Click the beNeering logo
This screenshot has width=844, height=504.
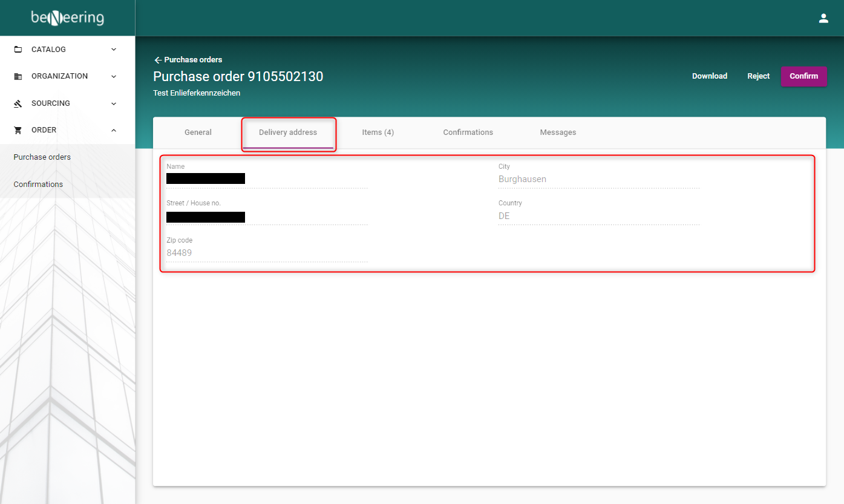67,18
